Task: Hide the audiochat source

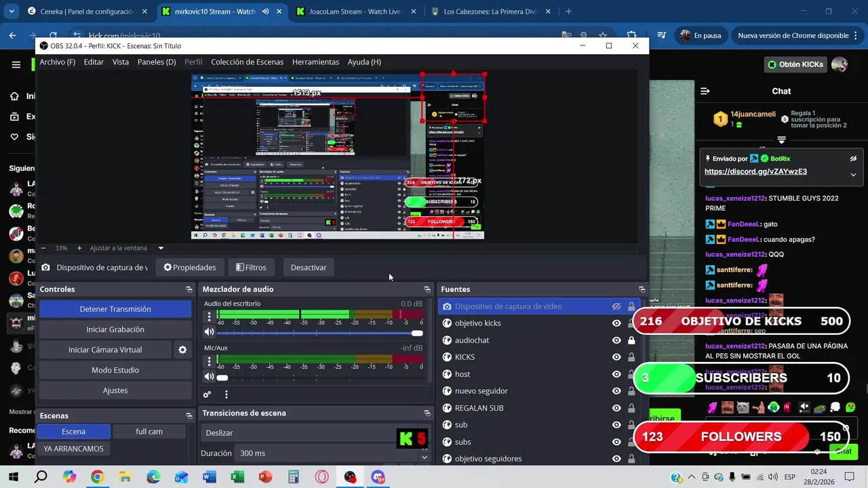Action: click(x=616, y=340)
